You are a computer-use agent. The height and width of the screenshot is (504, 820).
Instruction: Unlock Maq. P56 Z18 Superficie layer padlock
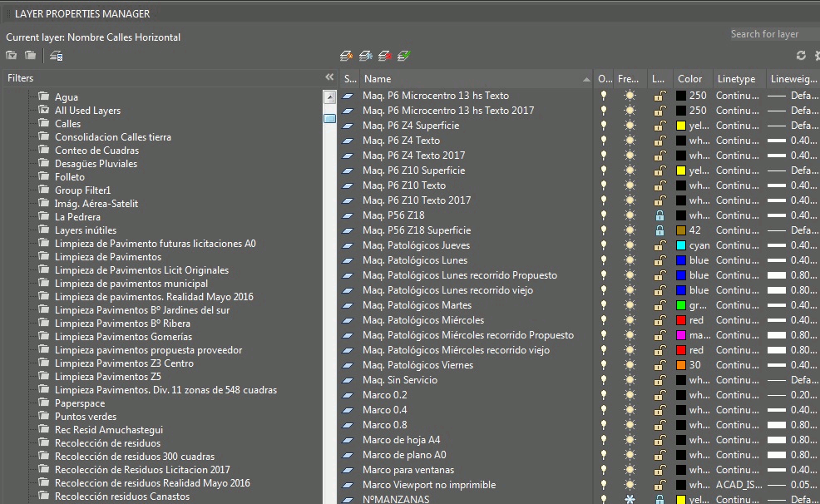point(660,230)
